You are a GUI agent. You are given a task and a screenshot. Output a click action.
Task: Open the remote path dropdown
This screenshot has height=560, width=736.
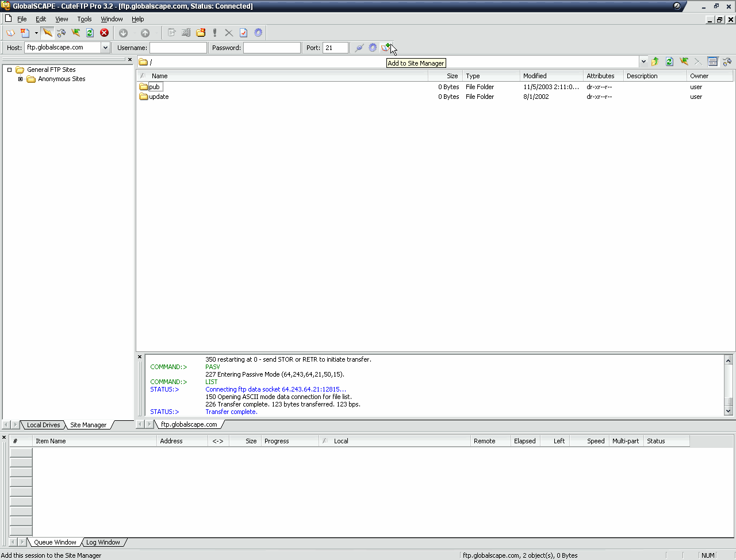pos(643,62)
